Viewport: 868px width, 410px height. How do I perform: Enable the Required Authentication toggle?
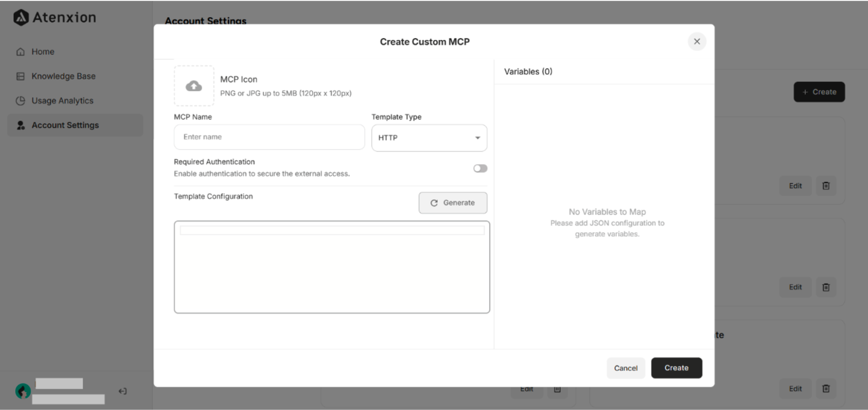(x=480, y=168)
